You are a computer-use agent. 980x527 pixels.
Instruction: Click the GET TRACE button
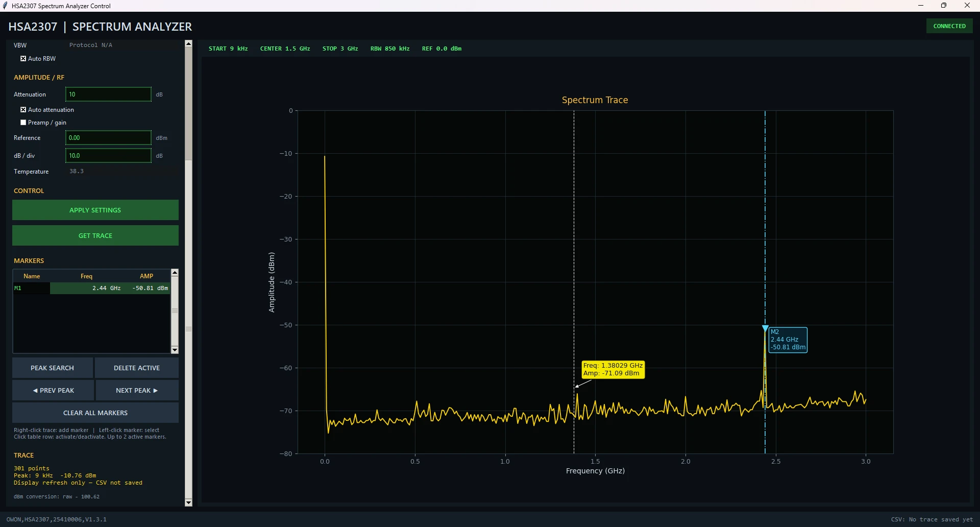pos(95,235)
